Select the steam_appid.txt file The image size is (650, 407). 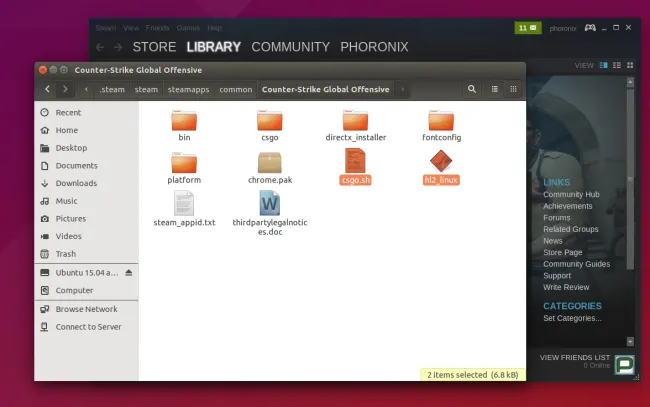point(184,209)
